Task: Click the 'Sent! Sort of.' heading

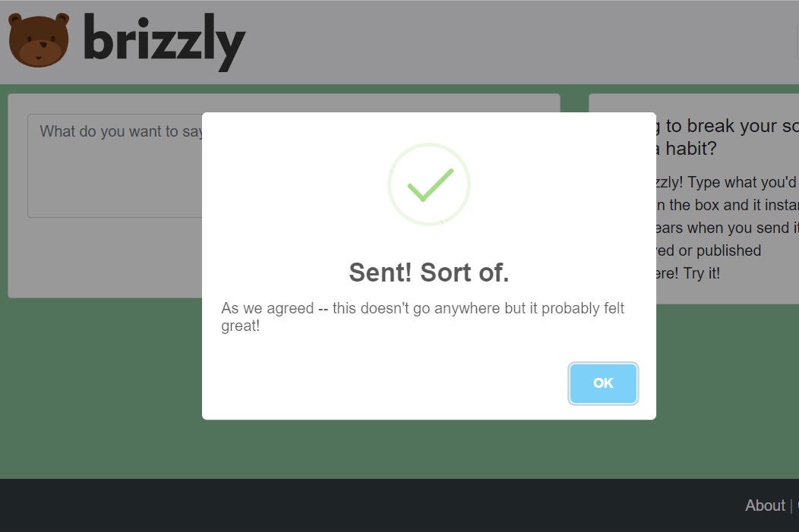Action: [x=428, y=272]
